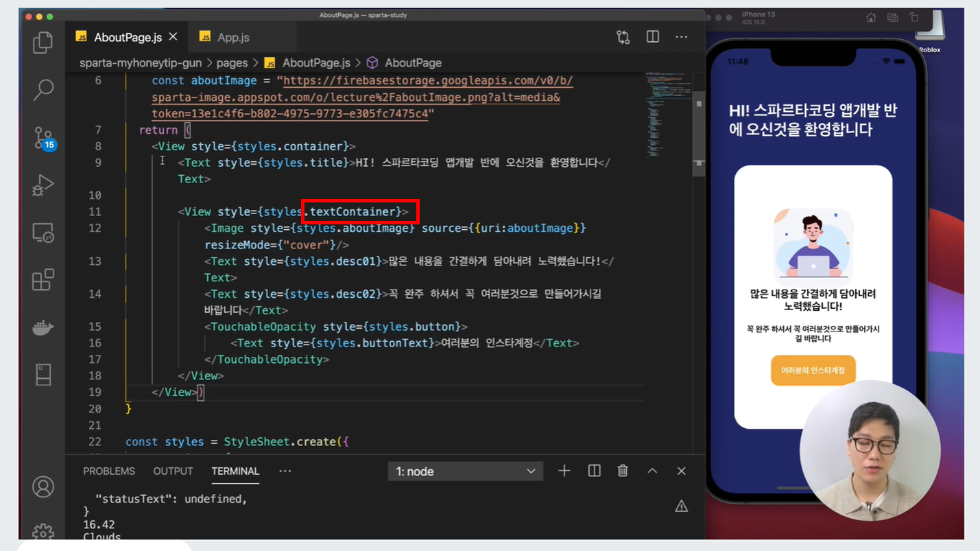Click StyleSheet.create on line 22

(280, 442)
